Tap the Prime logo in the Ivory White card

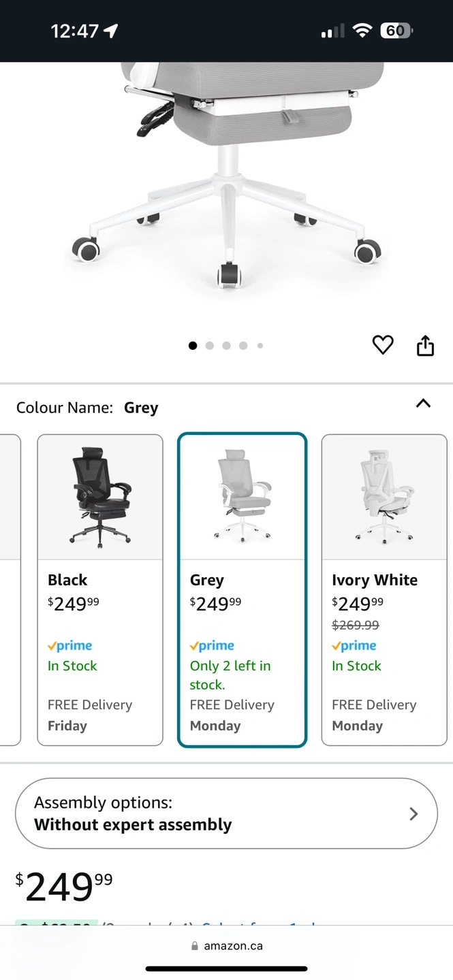tap(354, 646)
